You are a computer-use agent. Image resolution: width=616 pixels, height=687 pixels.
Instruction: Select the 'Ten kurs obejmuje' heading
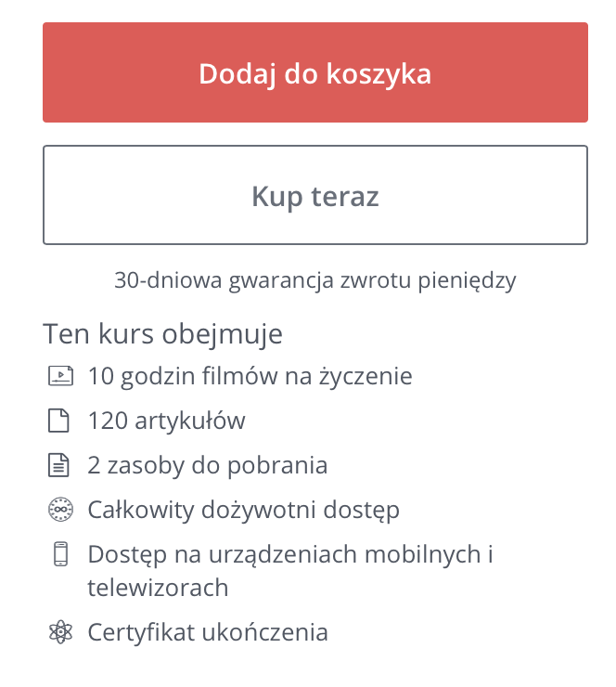pos(162,333)
